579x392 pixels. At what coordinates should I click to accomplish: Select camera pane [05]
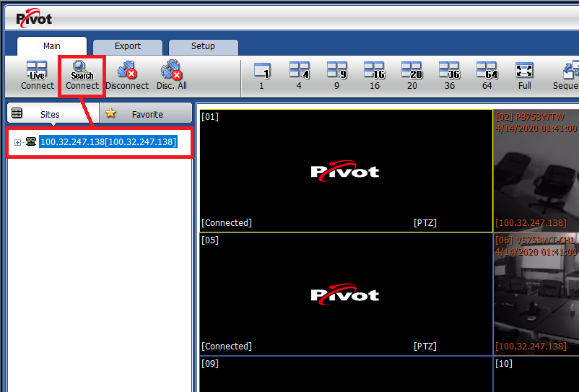[346, 295]
